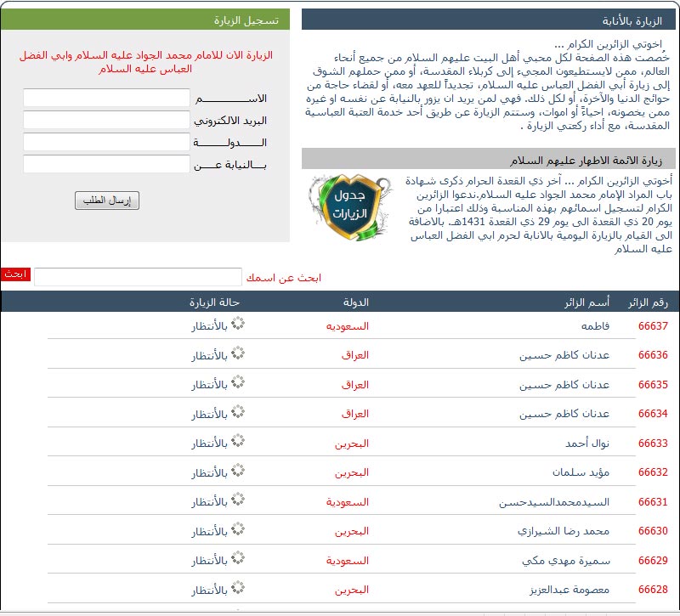Click the تسجيل الزيارة green panel header

pyautogui.click(x=144, y=20)
